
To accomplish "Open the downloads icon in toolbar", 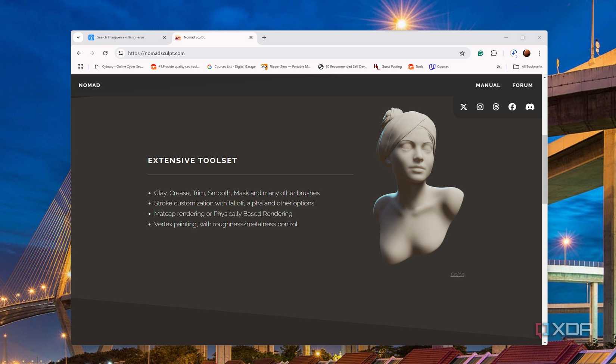I will tap(513, 53).
